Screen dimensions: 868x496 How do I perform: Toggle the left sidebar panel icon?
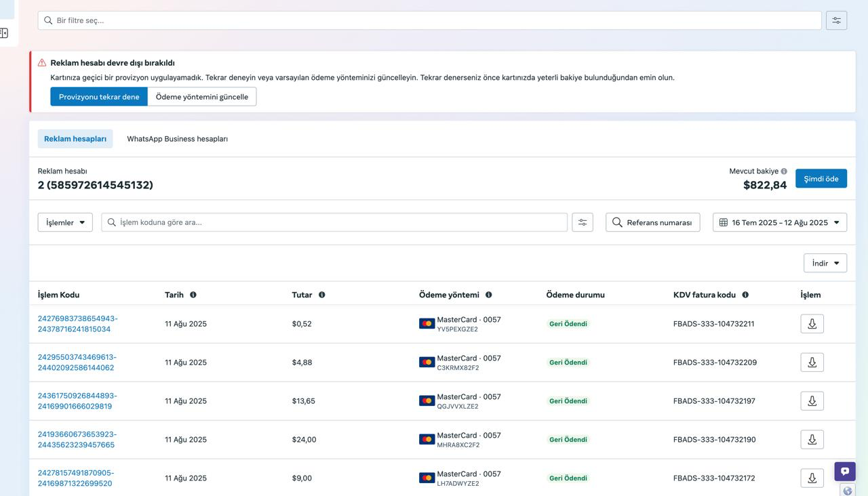tap(4, 33)
